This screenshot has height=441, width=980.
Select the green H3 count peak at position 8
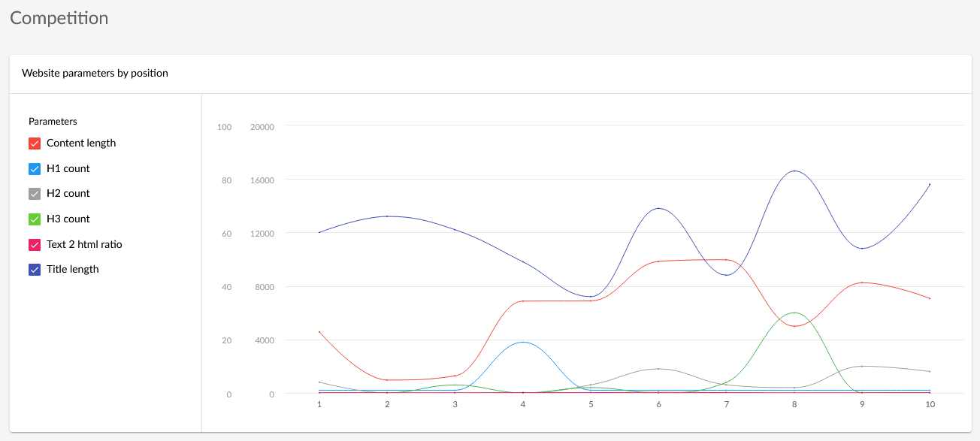pyautogui.click(x=794, y=313)
